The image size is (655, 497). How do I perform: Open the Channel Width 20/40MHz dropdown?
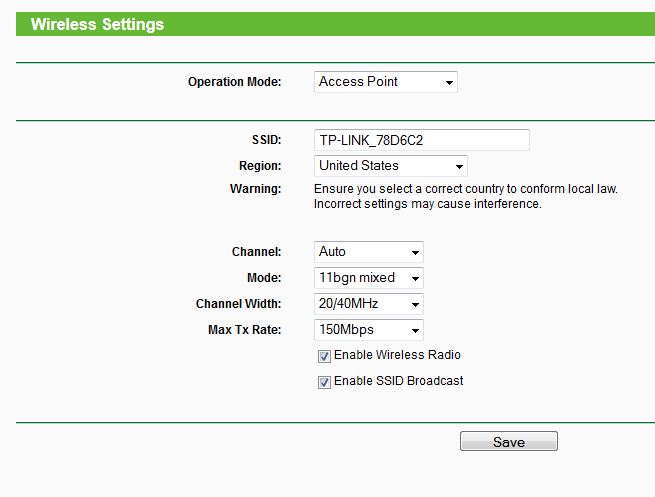click(368, 304)
